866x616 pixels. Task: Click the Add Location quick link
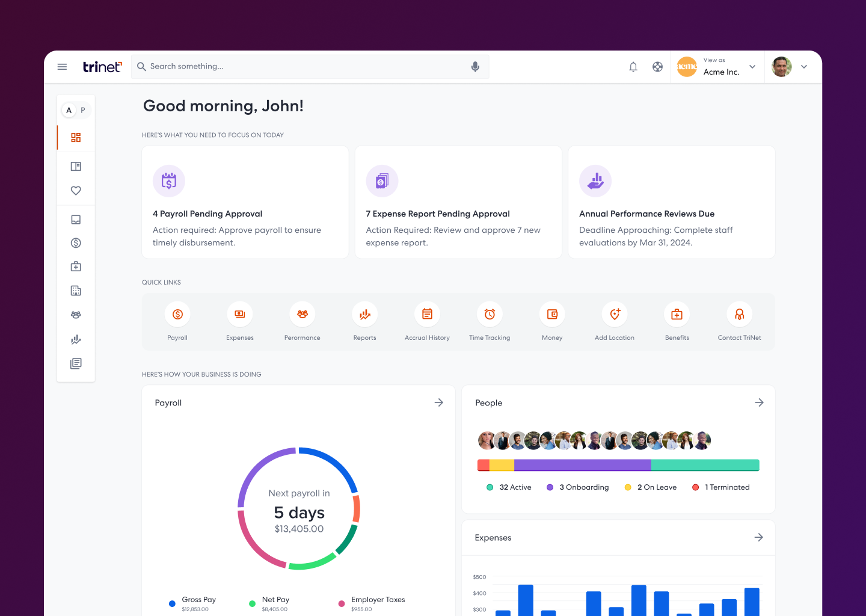click(615, 315)
